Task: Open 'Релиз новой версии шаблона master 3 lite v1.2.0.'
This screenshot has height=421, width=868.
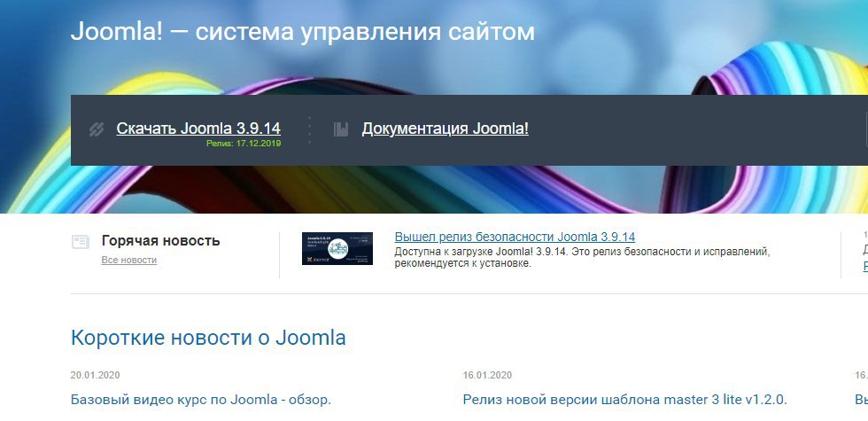Action: 625,400
